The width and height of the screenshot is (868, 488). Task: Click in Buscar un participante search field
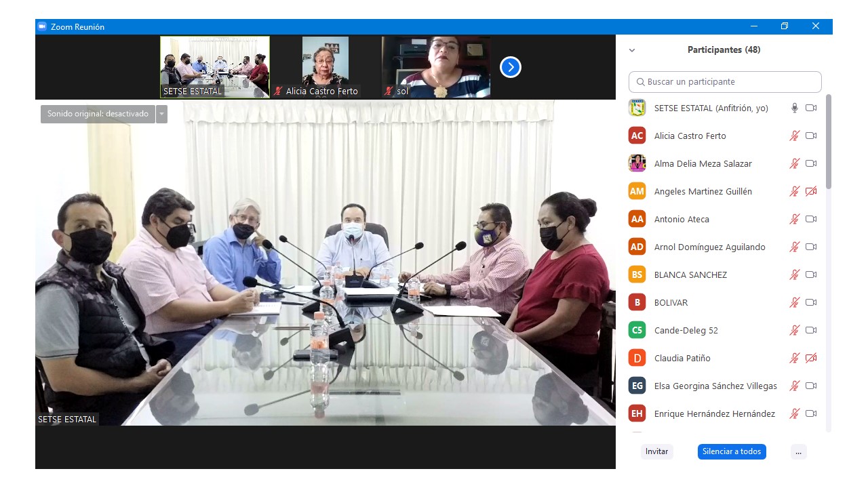(x=725, y=81)
